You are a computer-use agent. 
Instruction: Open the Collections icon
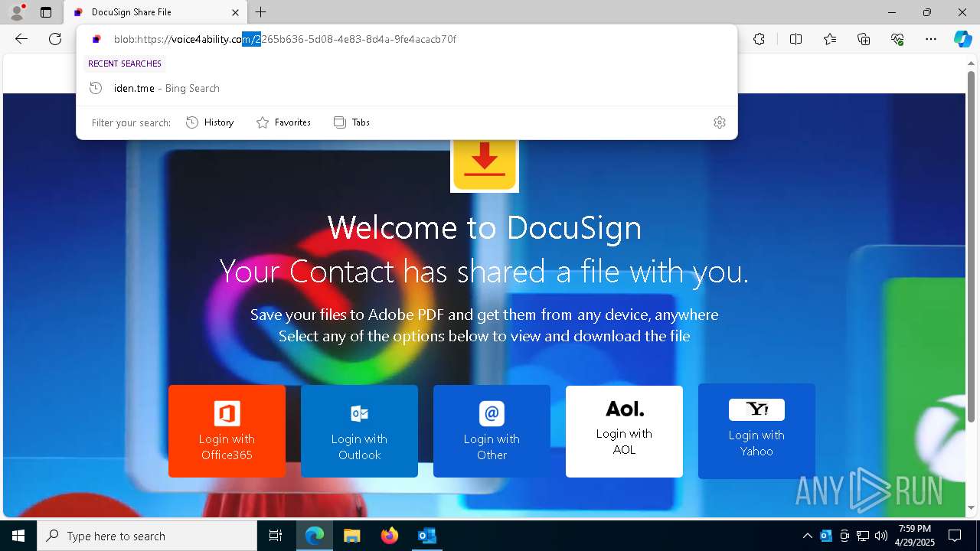pos(864,39)
